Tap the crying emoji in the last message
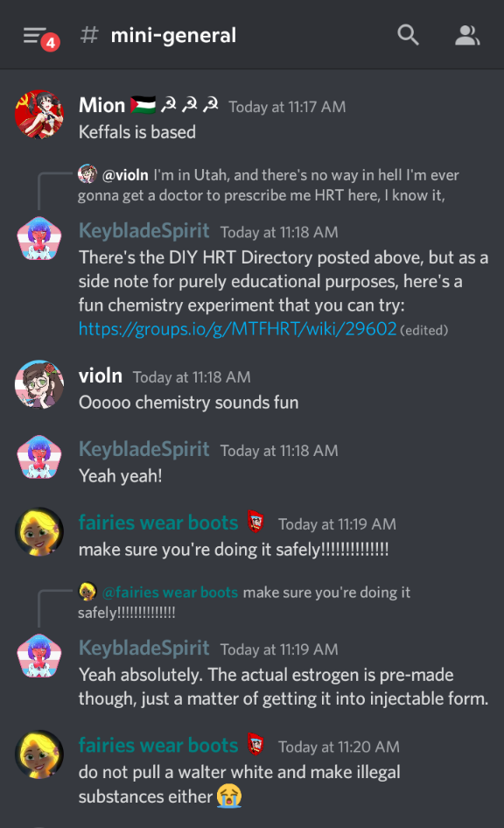The height and width of the screenshot is (828, 504). pyautogui.click(x=229, y=796)
